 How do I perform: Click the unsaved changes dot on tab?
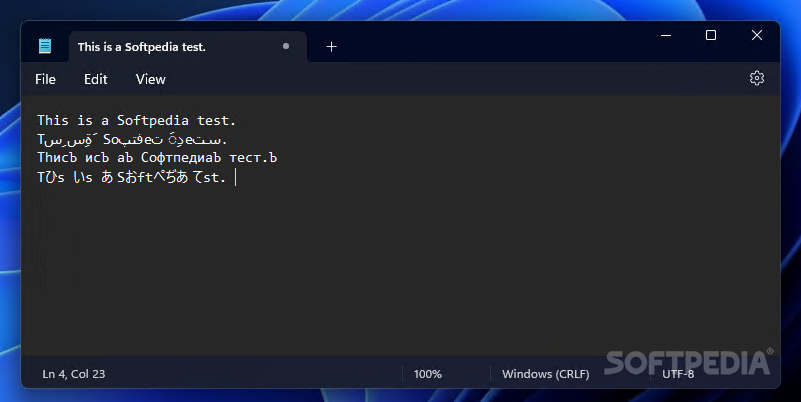(x=286, y=46)
